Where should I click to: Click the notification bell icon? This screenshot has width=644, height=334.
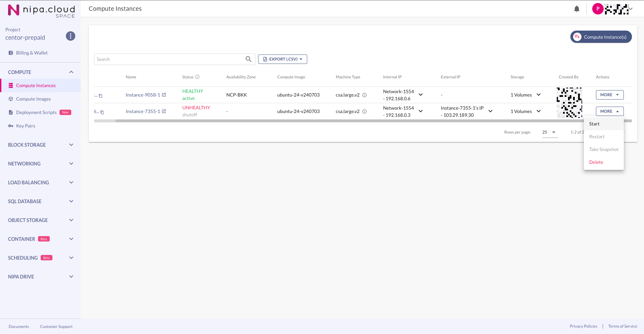click(577, 9)
